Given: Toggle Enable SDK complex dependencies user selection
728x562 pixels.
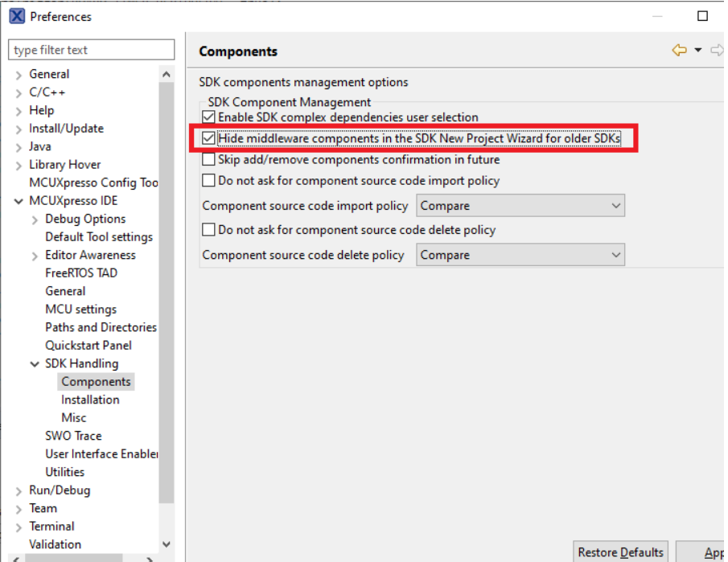Looking at the screenshot, I should [209, 117].
